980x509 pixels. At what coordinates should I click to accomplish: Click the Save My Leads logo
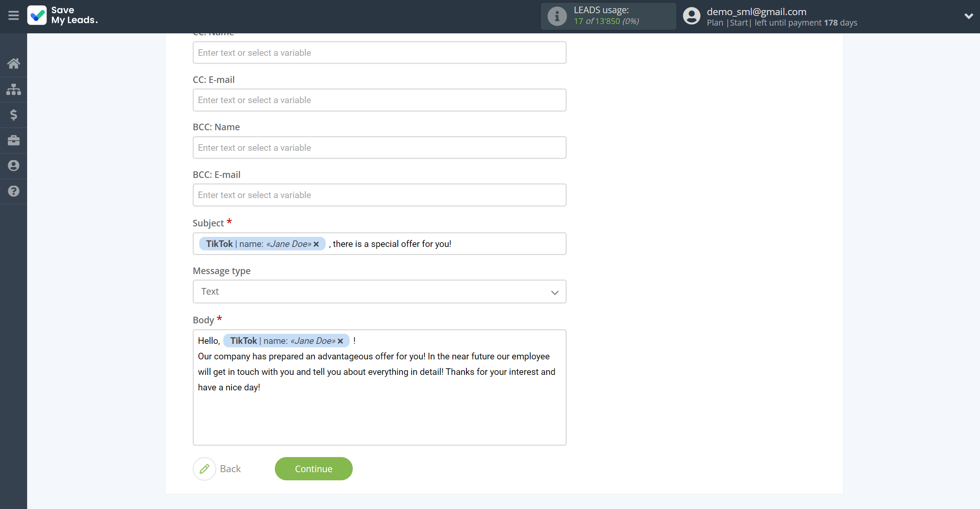[62, 15]
